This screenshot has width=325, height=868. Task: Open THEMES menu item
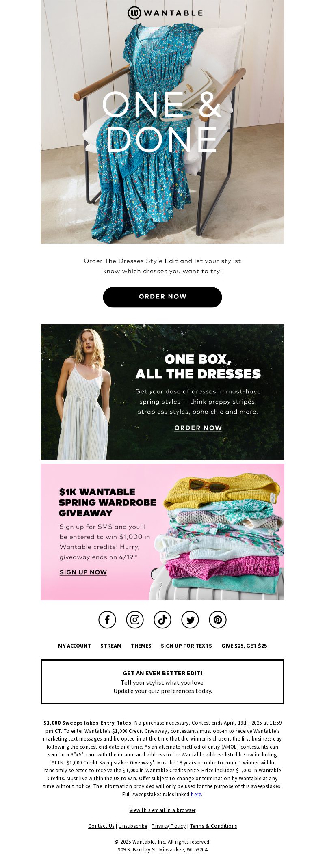[141, 646]
